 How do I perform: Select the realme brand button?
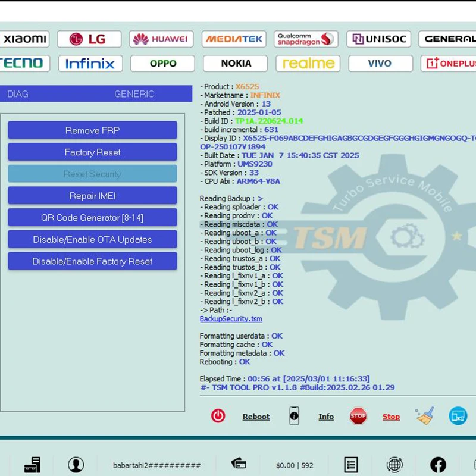pos(308,63)
